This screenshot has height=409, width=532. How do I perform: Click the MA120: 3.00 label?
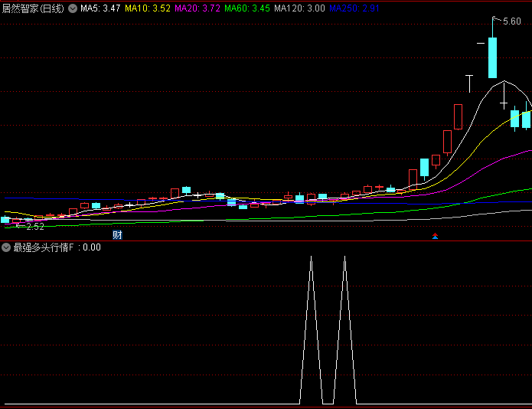(299, 8)
